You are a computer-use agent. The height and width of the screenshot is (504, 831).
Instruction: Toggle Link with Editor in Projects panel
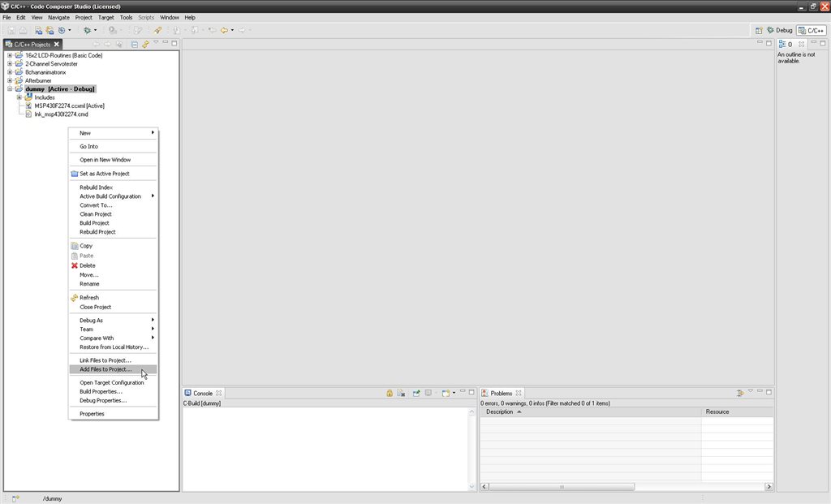click(x=145, y=45)
